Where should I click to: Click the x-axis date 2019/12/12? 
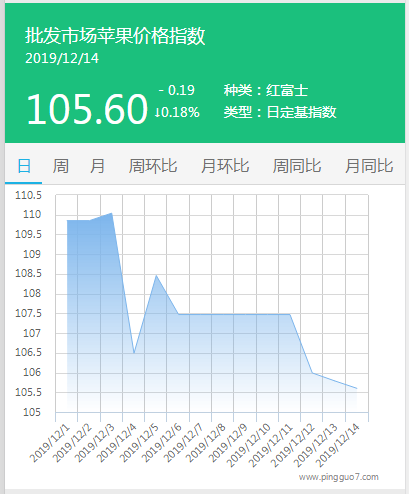coord(294,445)
